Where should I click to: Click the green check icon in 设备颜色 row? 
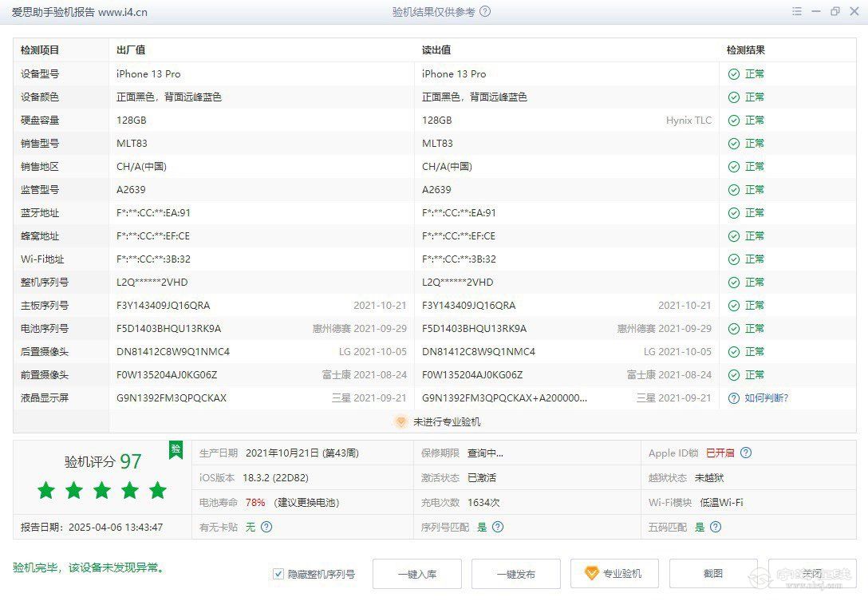[x=733, y=97]
